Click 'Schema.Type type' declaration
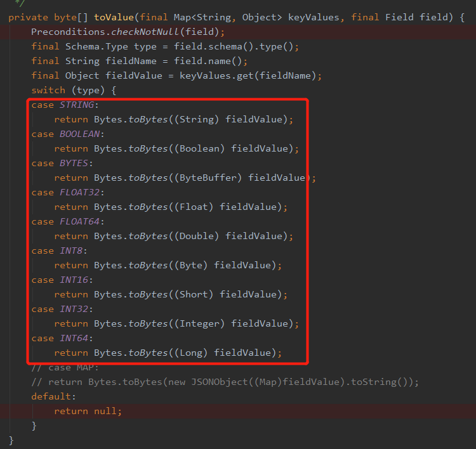 point(111,46)
